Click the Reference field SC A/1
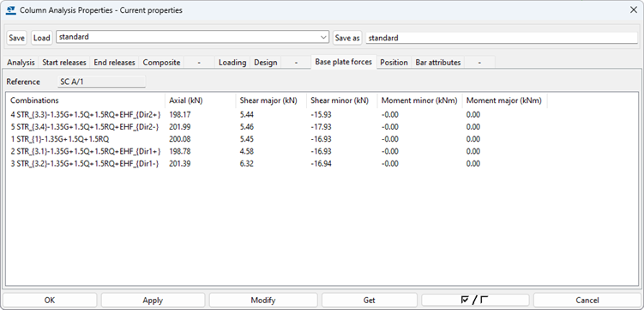This screenshot has height=310, width=644. pyautogui.click(x=102, y=82)
